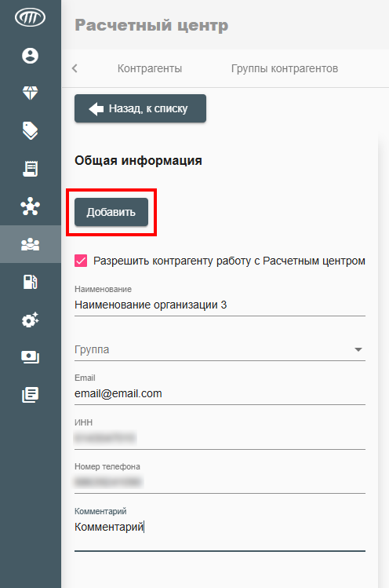Switch to Группы контрагентов tab
389x588 pixels.
285,68
